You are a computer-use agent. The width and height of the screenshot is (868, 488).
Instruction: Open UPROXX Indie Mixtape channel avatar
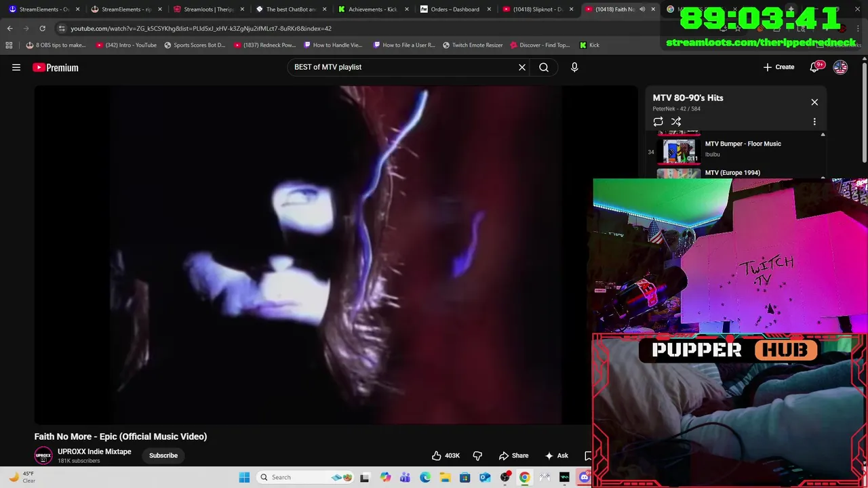click(x=43, y=455)
